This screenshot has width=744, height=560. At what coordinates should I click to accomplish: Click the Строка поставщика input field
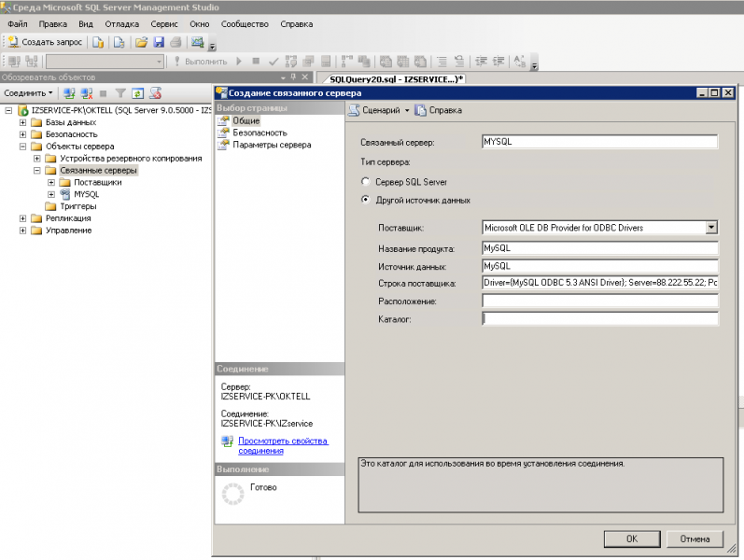(599, 283)
